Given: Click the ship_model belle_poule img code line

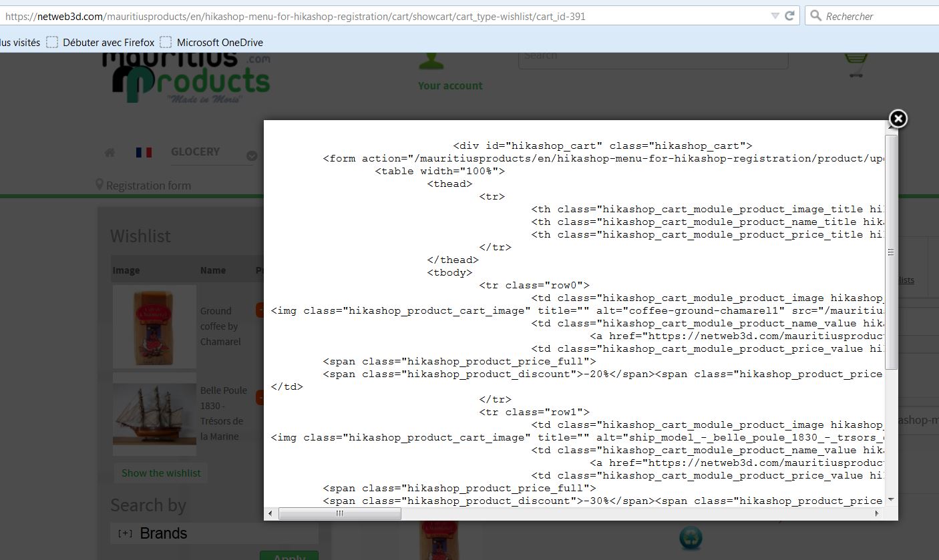Looking at the screenshot, I should click(x=578, y=437).
